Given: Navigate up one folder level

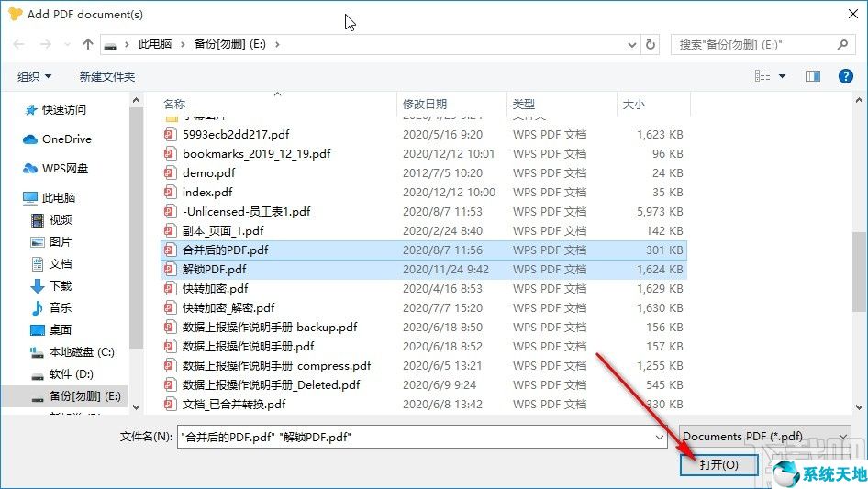Looking at the screenshot, I should (87, 44).
